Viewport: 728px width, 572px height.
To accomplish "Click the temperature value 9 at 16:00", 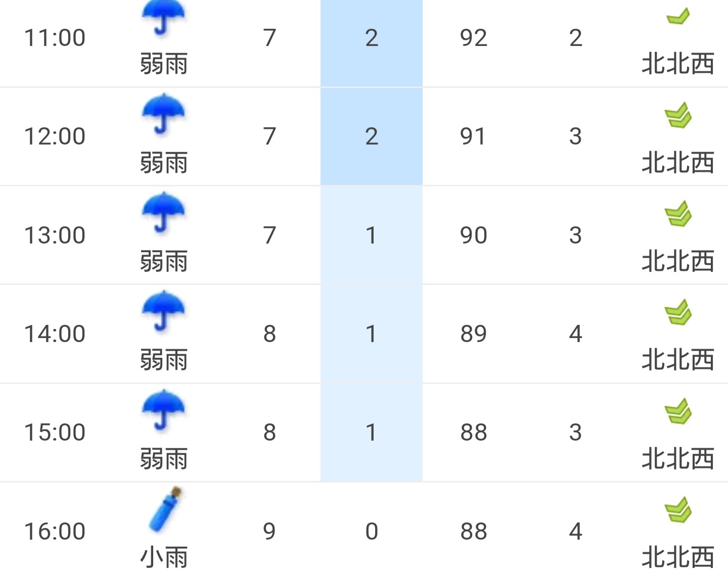I will (269, 532).
